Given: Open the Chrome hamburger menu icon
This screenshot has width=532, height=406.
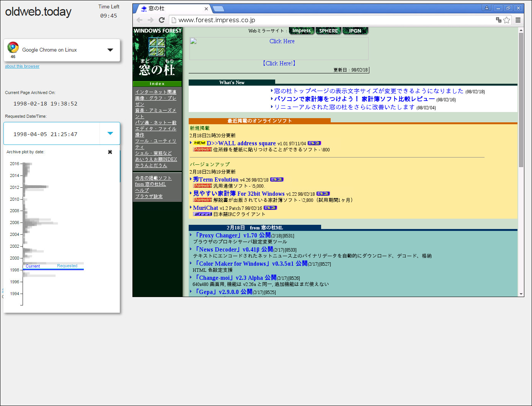Looking at the screenshot, I should (518, 20).
